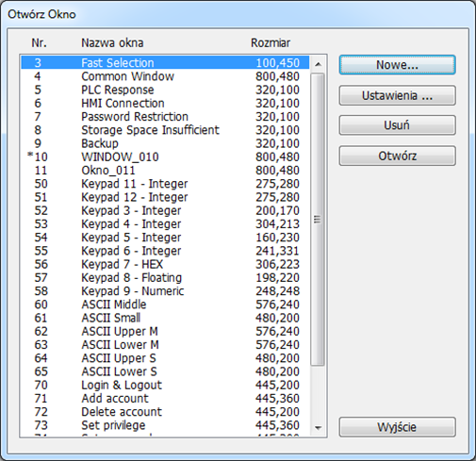Select the Set privilege row
The height and width of the screenshot is (461, 476).
pyautogui.click(x=165, y=425)
